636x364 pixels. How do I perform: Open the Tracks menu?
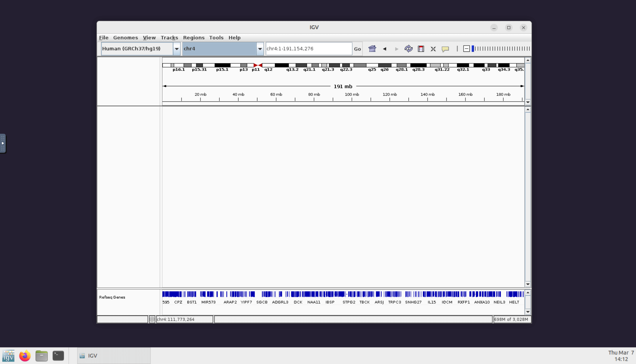tap(169, 37)
